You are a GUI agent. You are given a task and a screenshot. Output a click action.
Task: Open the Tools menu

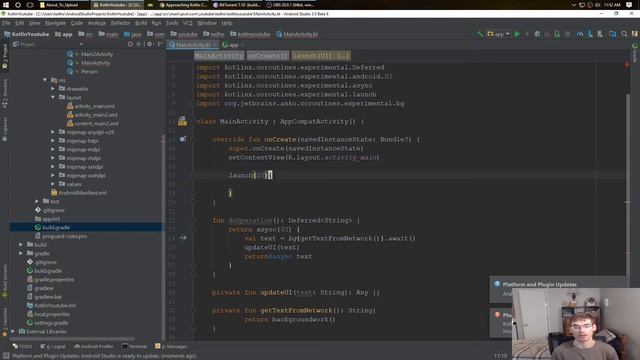[172, 23]
